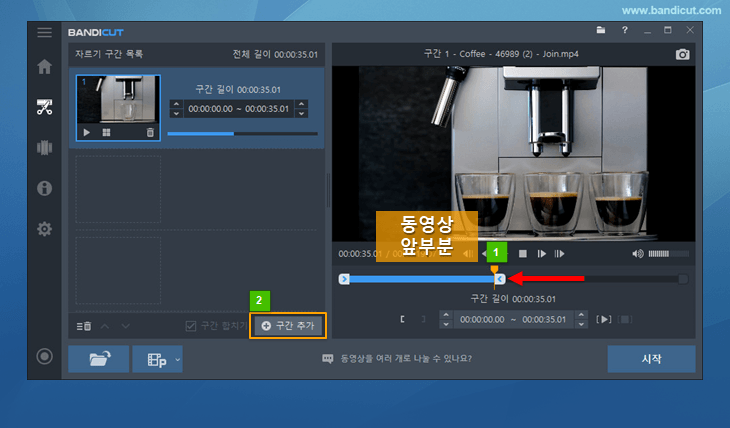
Task: Edit the time range field under the timeline
Action: (514, 319)
